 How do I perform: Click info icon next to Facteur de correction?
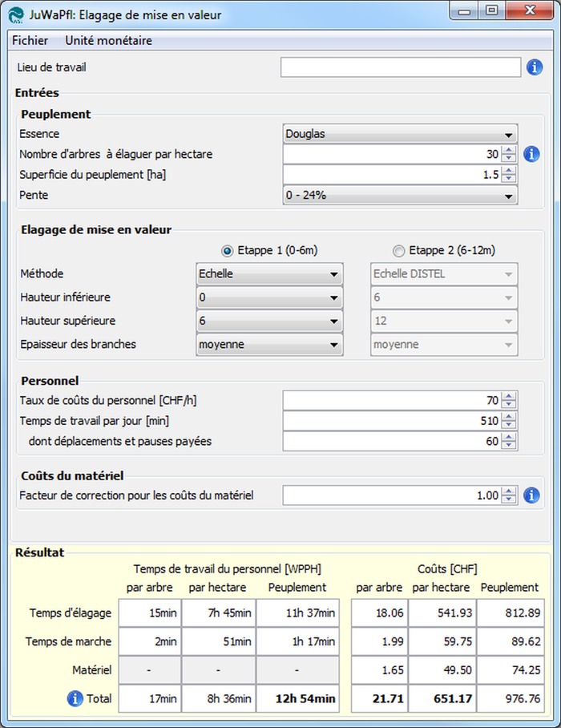[531, 495]
